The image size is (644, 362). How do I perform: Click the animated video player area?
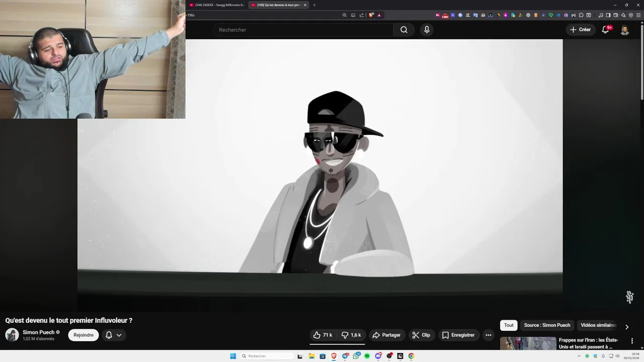320,175
